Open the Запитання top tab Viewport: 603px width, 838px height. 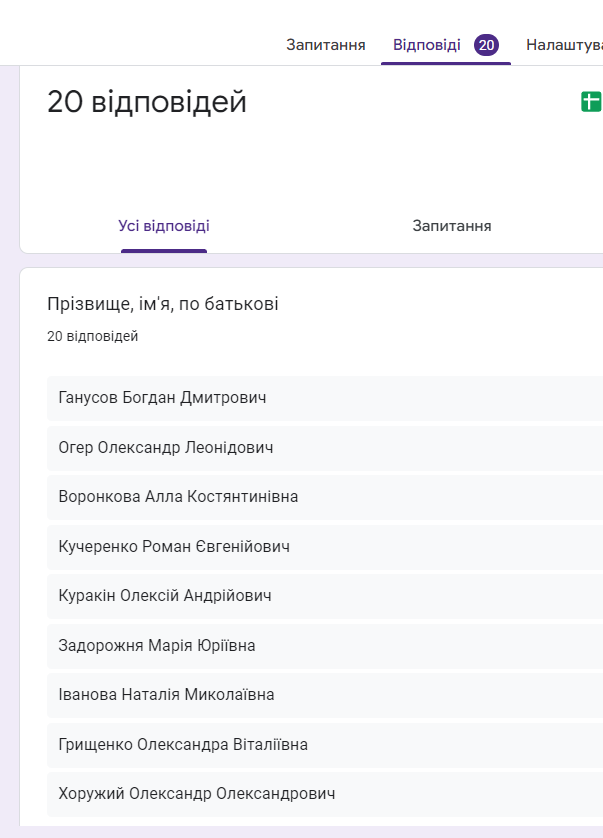point(325,45)
